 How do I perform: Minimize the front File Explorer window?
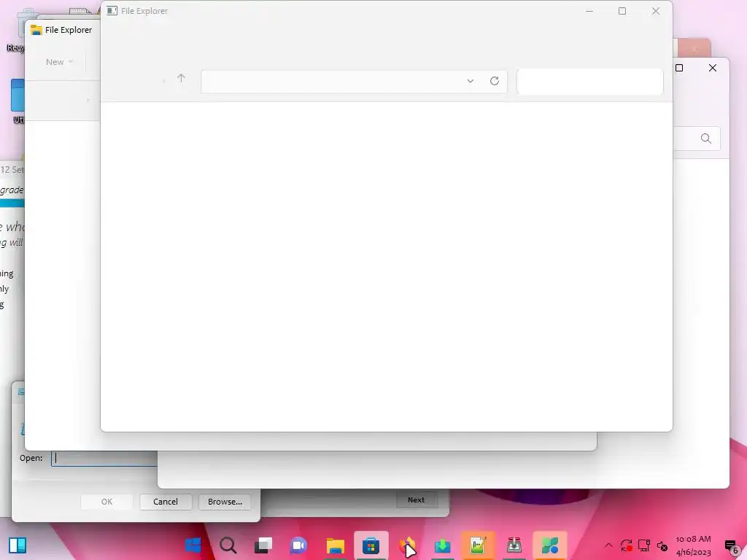(589, 11)
